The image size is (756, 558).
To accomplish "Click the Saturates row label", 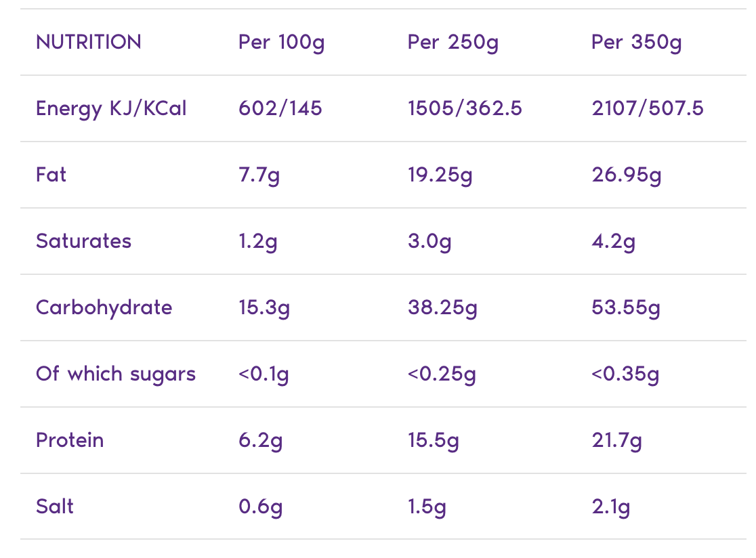I will point(83,241).
